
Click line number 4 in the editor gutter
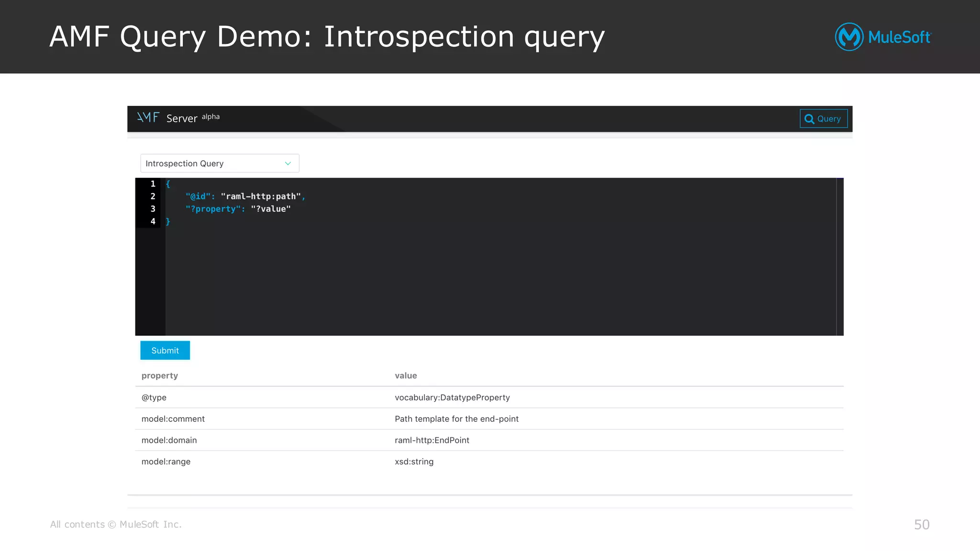pos(153,221)
